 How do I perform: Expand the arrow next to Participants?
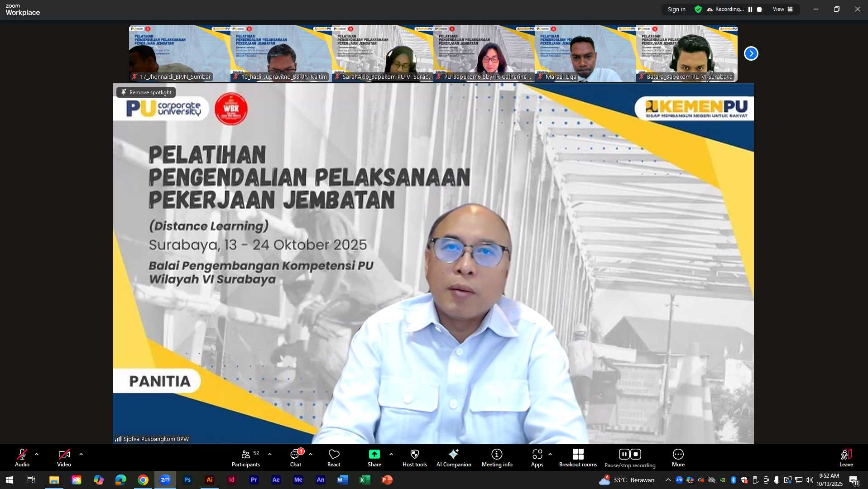270,454
